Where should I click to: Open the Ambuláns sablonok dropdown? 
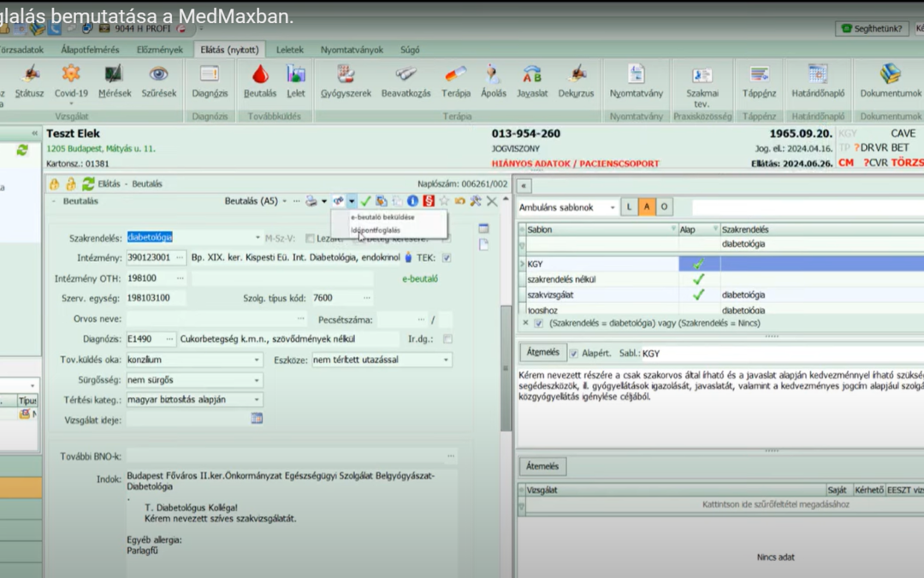pyautogui.click(x=613, y=208)
